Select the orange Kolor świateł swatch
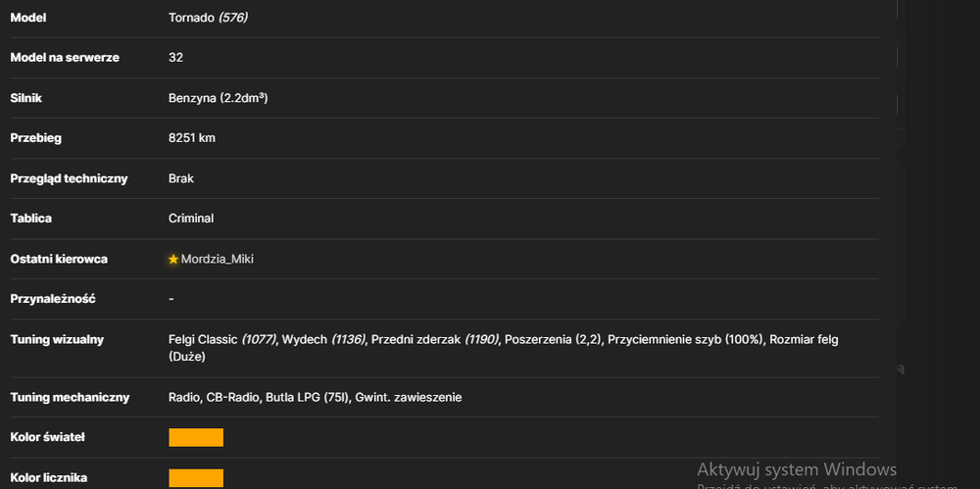The image size is (980, 489). tap(196, 438)
